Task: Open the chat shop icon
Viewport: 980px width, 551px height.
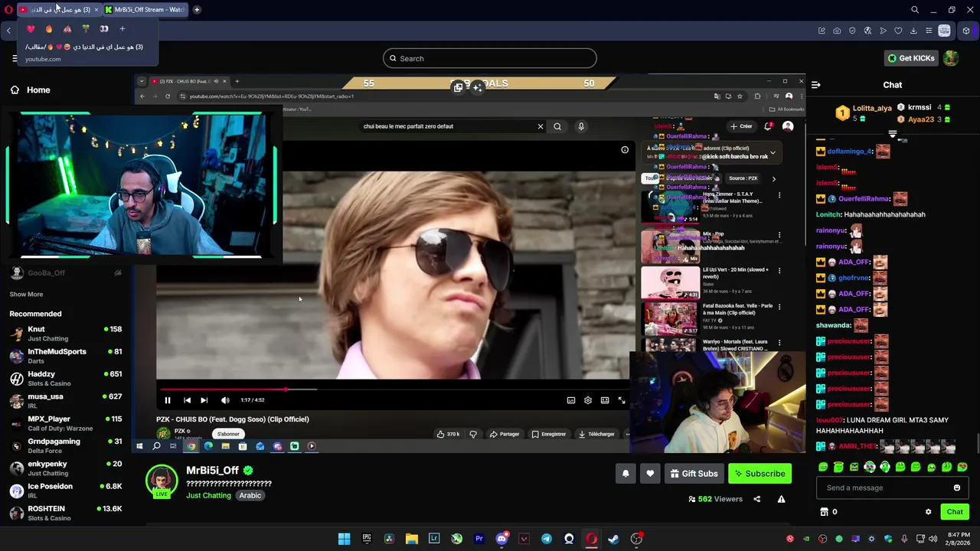Action: (824, 512)
